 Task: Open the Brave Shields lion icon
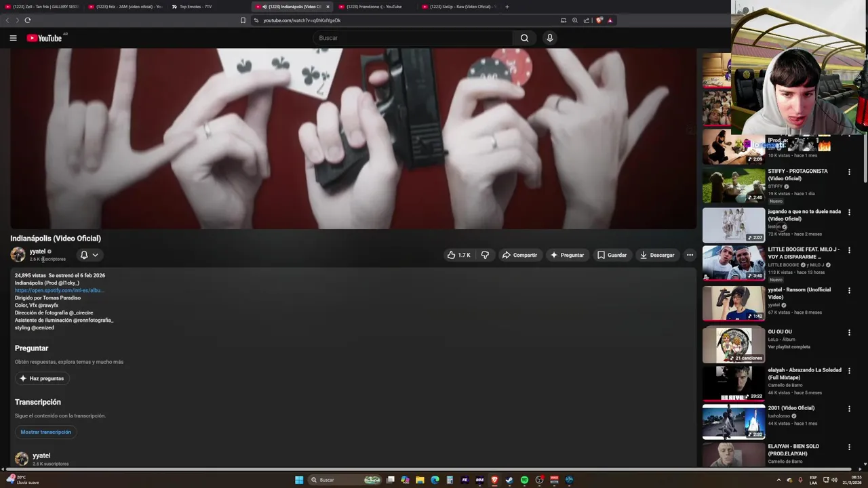599,20
